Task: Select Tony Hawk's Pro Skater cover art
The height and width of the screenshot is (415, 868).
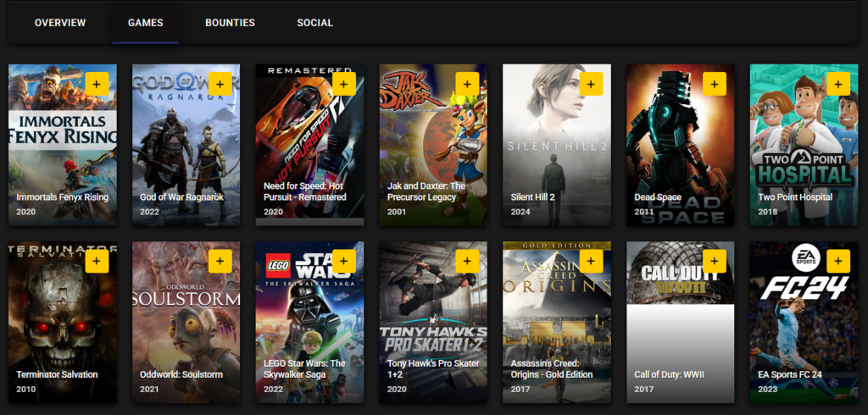Action: pos(433,322)
